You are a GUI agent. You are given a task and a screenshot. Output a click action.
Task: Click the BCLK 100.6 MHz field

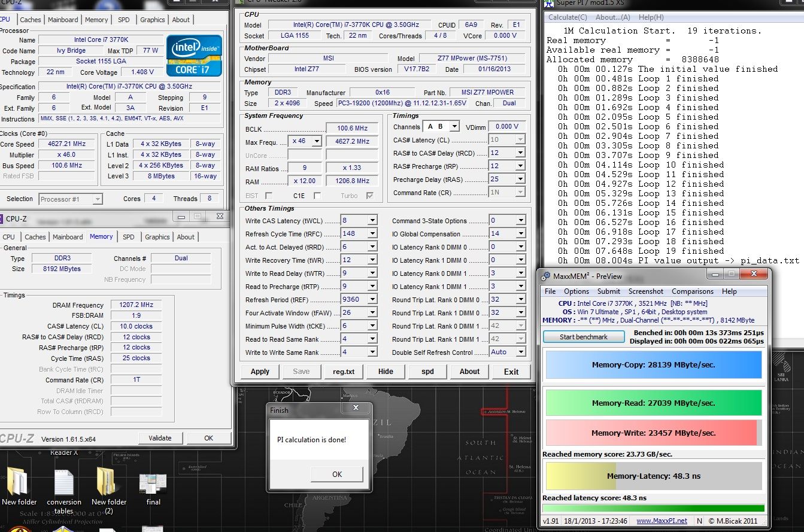[352, 128]
